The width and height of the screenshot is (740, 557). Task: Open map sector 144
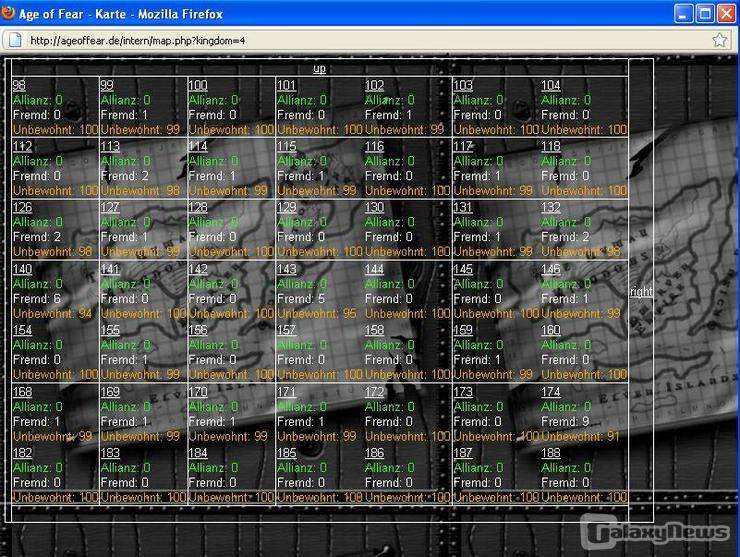(374, 269)
